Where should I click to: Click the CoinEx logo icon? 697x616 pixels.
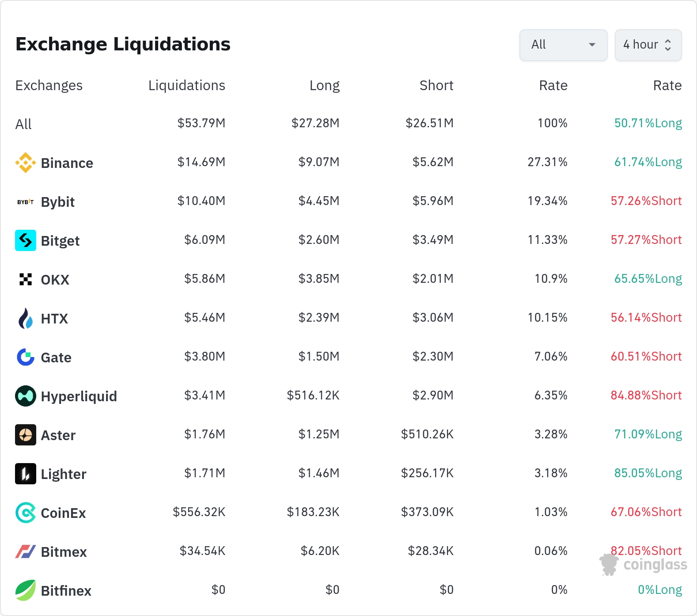coord(26,513)
